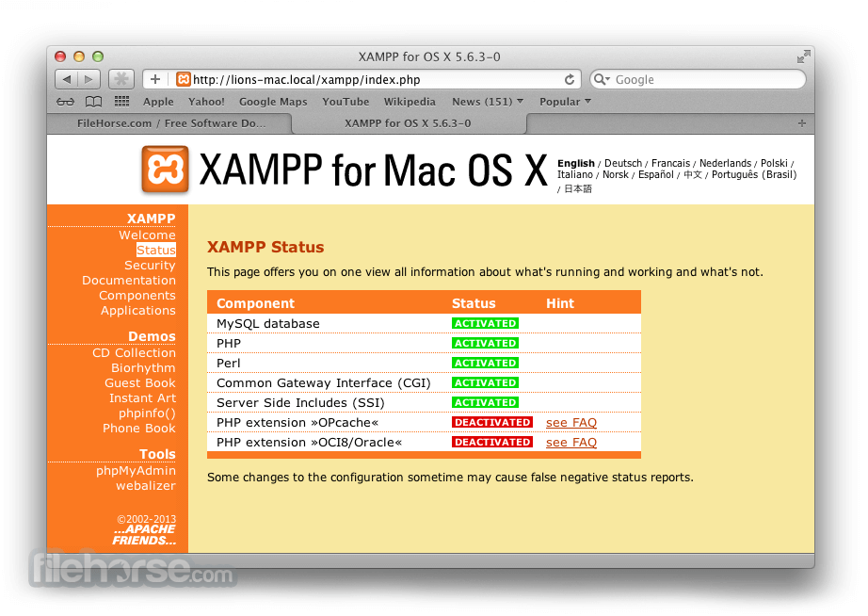Enter full screen with the arrows icon

click(x=803, y=57)
